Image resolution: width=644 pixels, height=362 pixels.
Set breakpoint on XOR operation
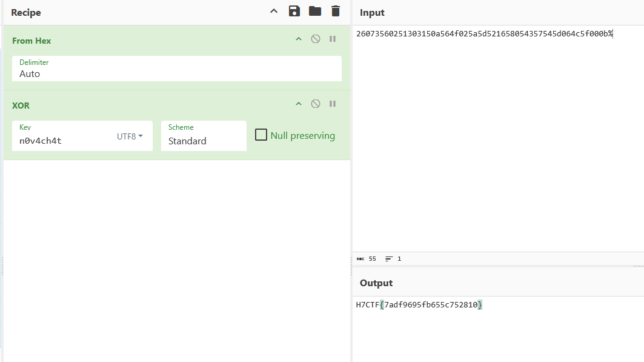pos(333,104)
